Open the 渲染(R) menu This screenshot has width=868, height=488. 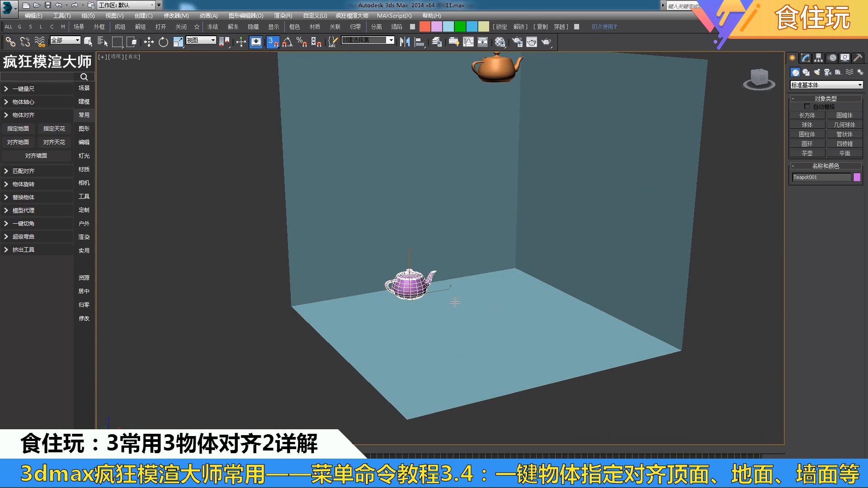coord(283,16)
